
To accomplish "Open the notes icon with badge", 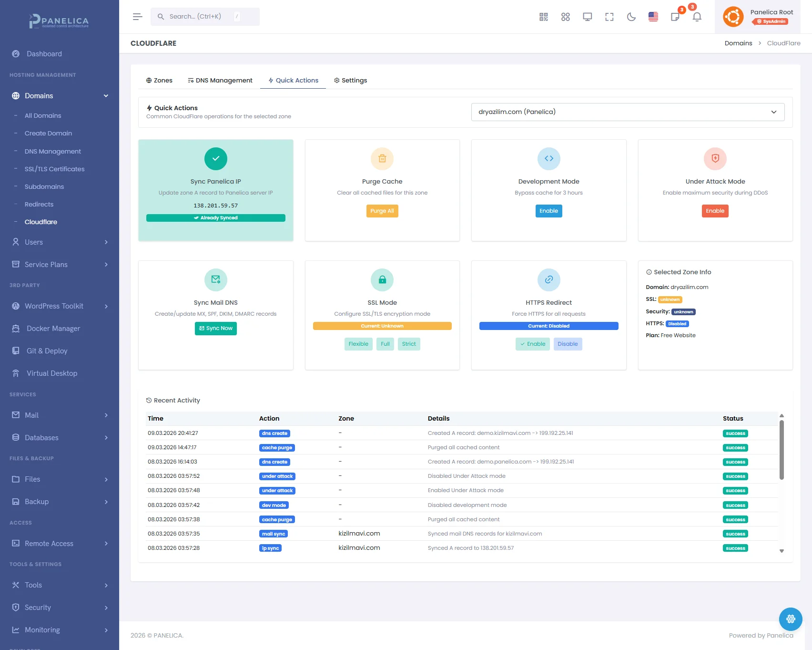I will pyautogui.click(x=675, y=17).
